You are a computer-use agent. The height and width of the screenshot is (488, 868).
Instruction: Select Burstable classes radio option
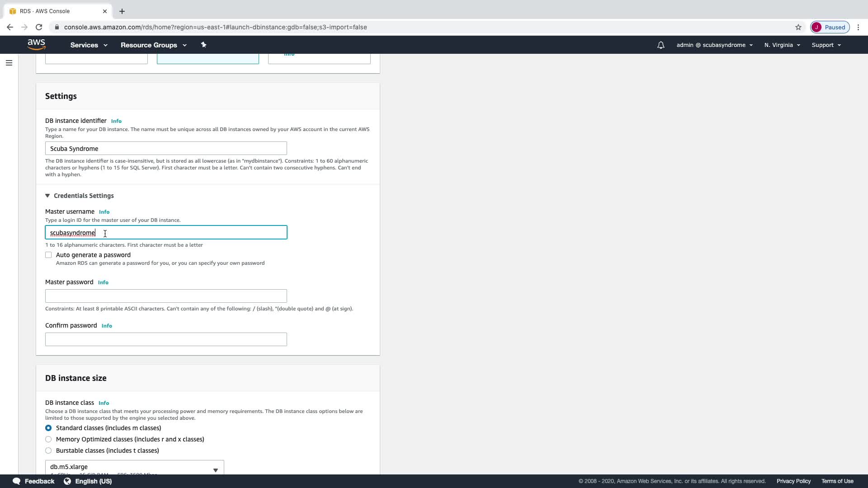[48, 450]
